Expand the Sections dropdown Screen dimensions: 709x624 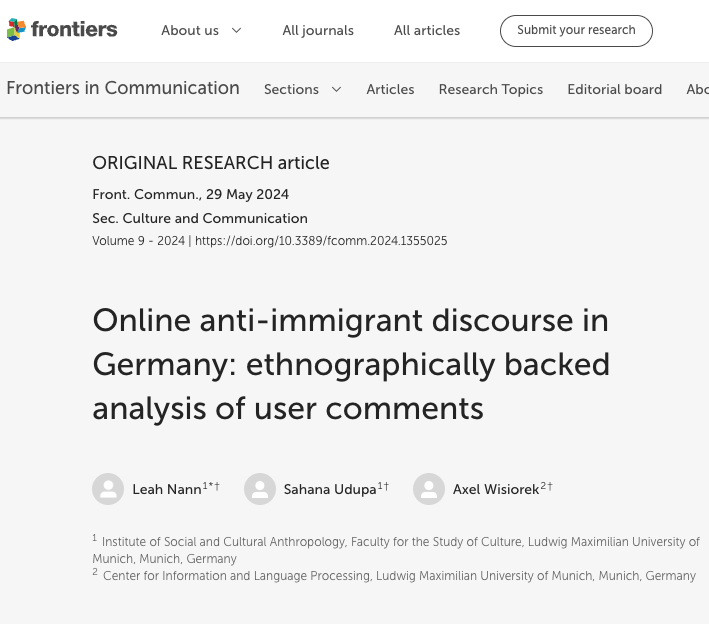(x=303, y=90)
